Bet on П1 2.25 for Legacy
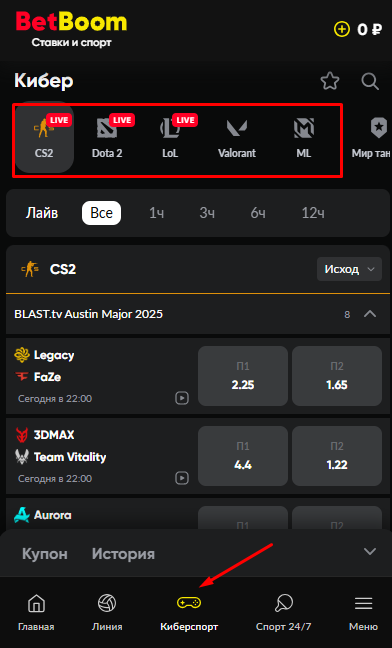Screen dimensions: 392x648 point(243,376)
